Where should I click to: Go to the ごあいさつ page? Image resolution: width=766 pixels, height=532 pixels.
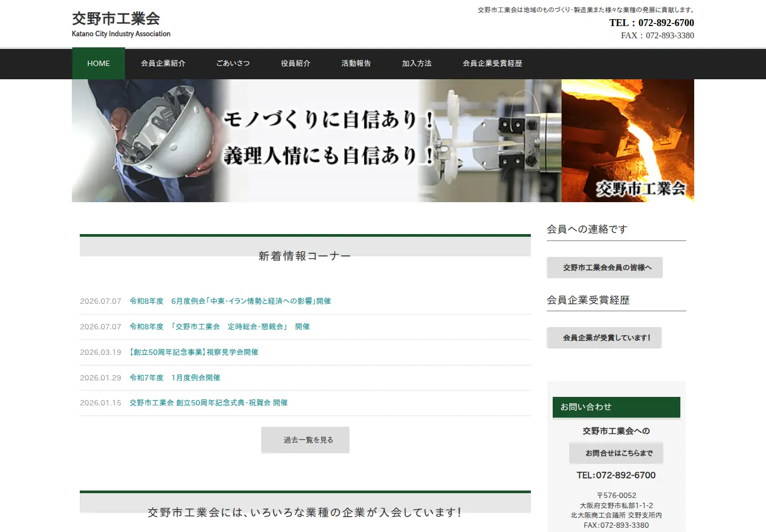(x=233, y=63)
